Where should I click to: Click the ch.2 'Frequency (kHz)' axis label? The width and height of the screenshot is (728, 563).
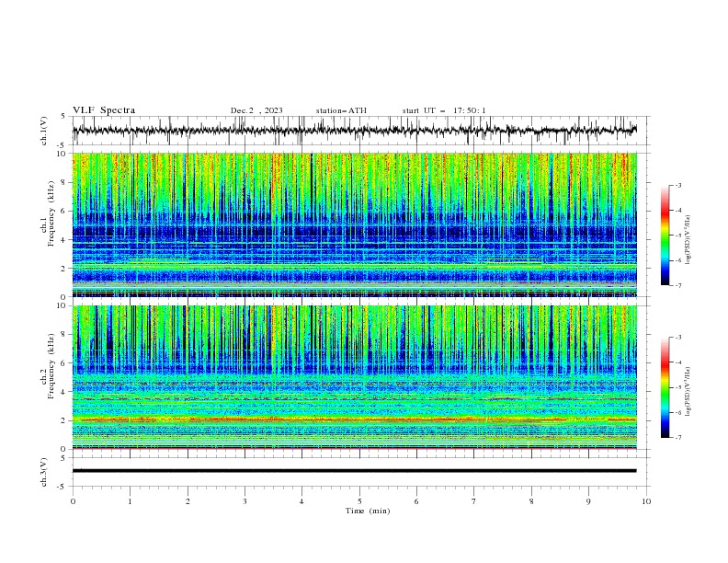(x=51, y=366)
